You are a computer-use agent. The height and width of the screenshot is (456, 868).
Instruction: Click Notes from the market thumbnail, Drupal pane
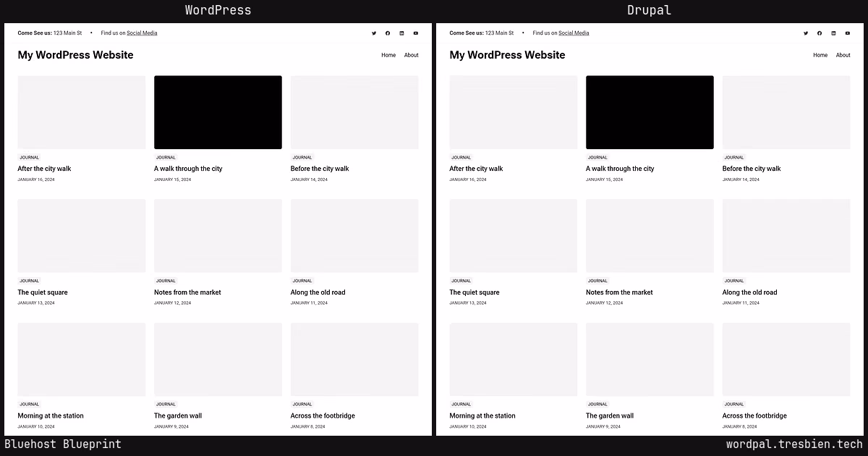click(650, 236)
